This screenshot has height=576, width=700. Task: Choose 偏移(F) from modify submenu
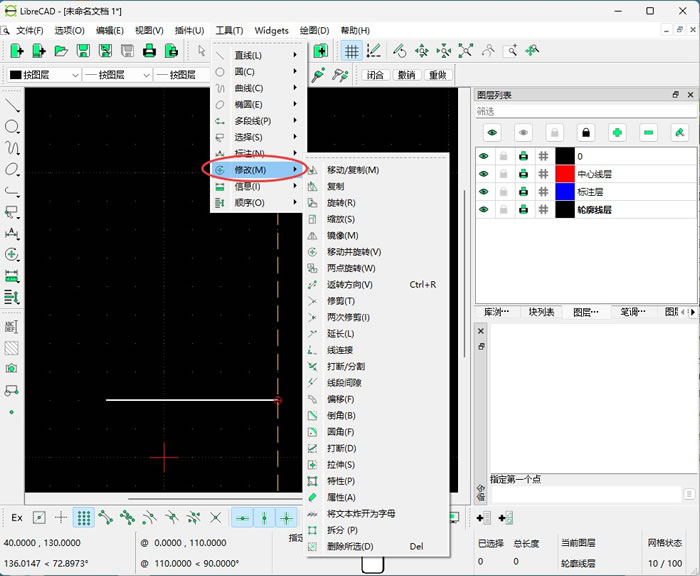pyautogui.click(x=376, y=399)
